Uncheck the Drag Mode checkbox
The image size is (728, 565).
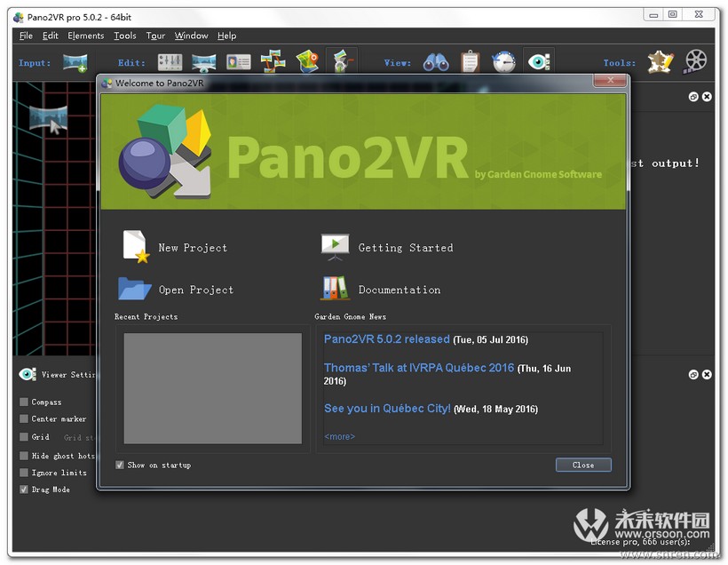[24, 489]
